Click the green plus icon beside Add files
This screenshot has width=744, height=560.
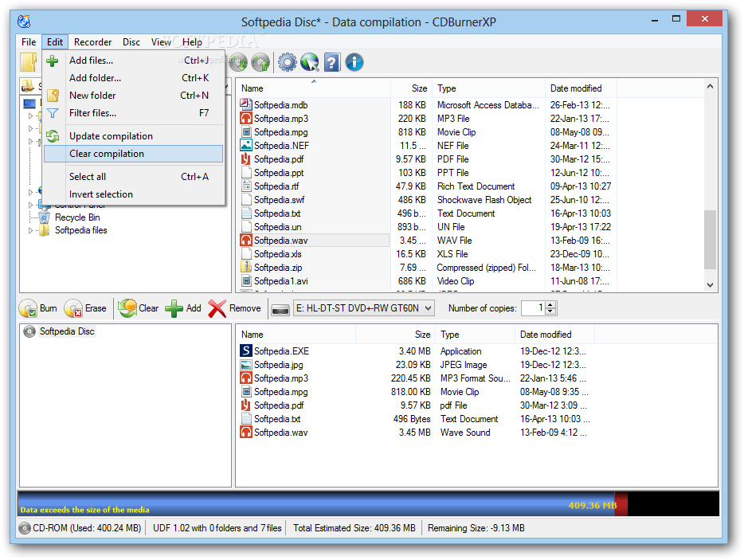(x=53, y=61)
